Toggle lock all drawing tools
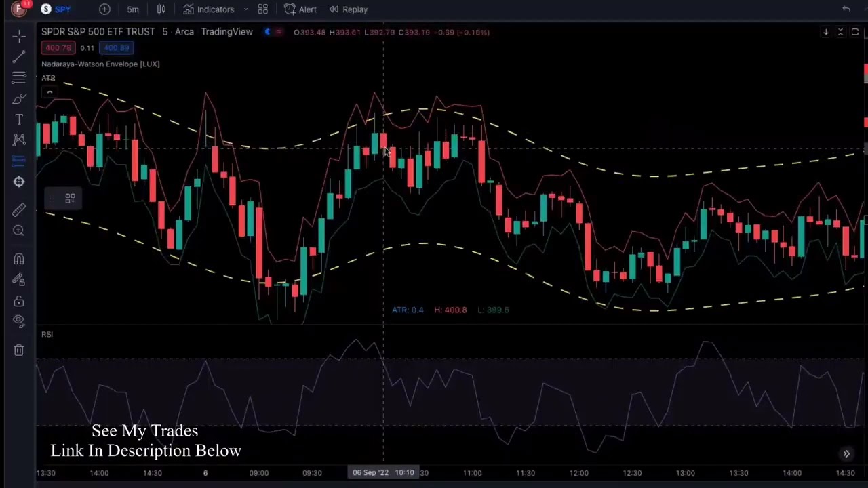Screen dimensions: 868x488 (x=19, y=301)
